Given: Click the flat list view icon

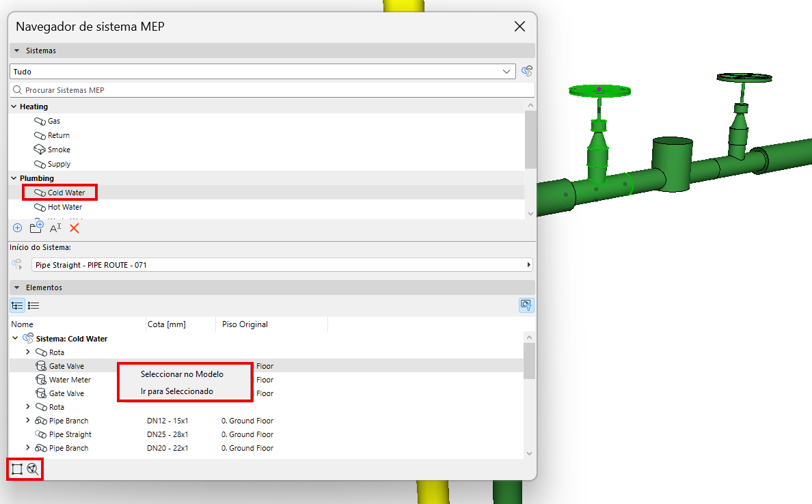Looking at the screenshot, I should coord(33,305).
